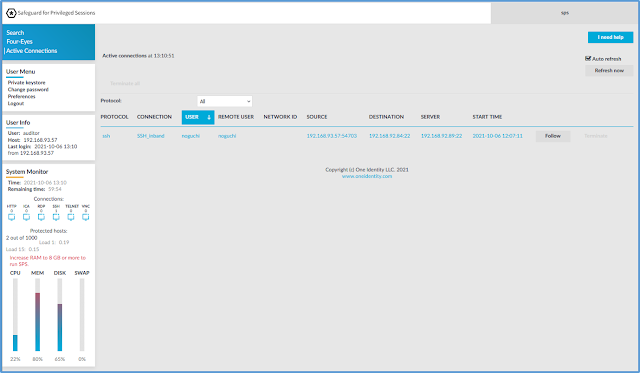
Task: Click the USER column sort arrow
Action: click(209, 117)
